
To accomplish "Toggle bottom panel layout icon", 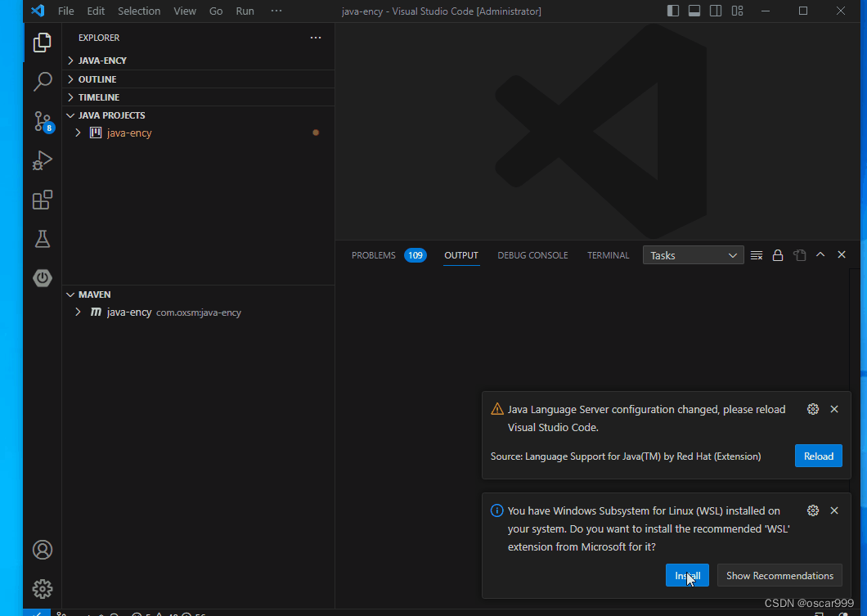I will tap(694, 11).
